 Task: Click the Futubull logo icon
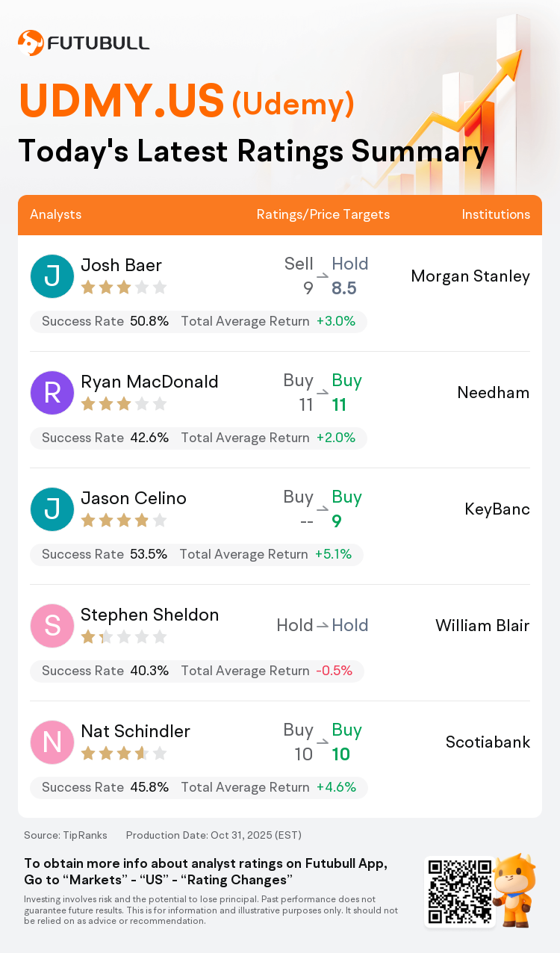pyautogui.click(x=30, y=43)
